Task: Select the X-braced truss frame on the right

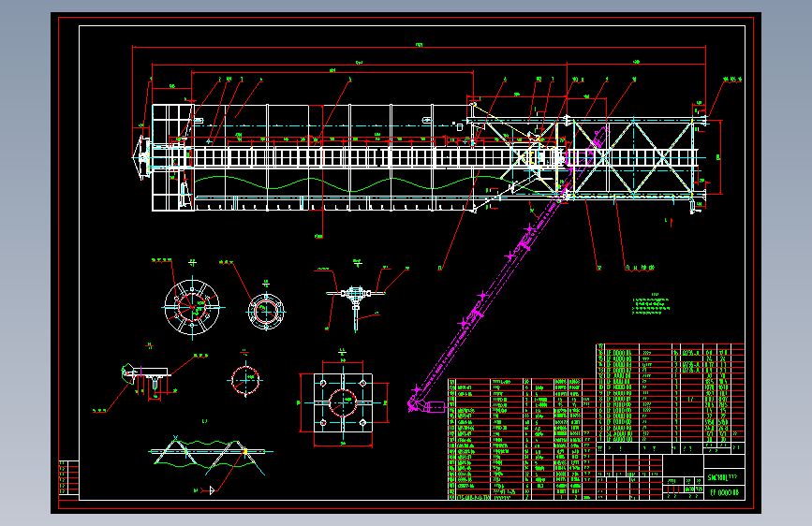Action: click(633, 157)
